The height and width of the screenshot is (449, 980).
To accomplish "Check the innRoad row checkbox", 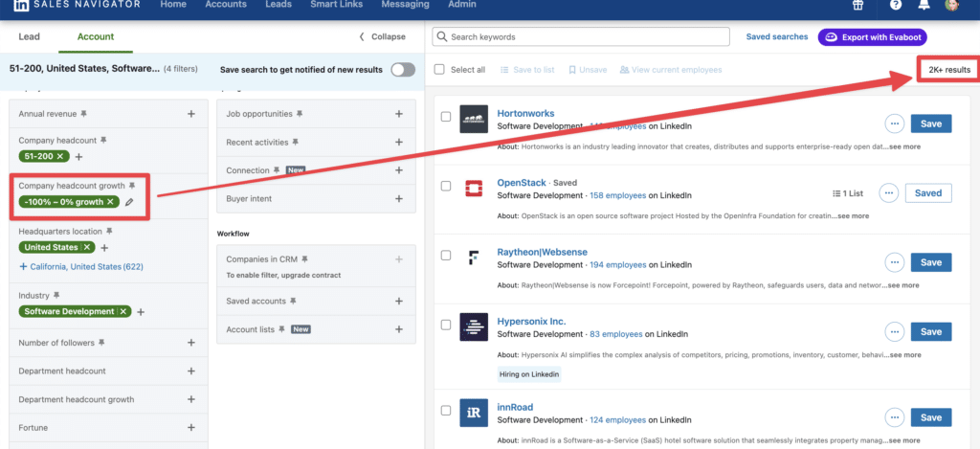I will coord(446,411).
